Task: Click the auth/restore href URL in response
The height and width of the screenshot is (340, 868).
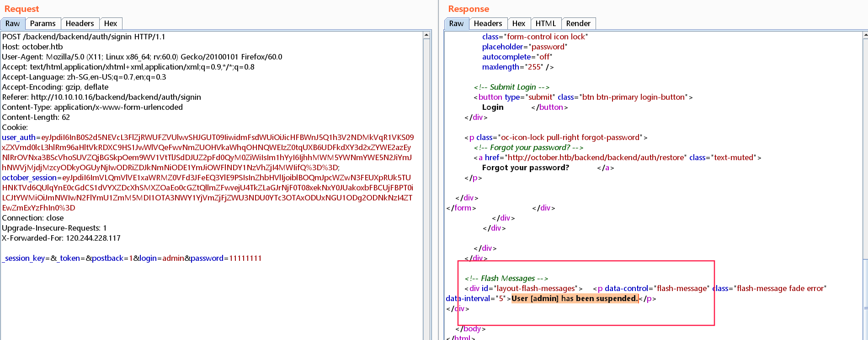Action: tap(596, 157)
